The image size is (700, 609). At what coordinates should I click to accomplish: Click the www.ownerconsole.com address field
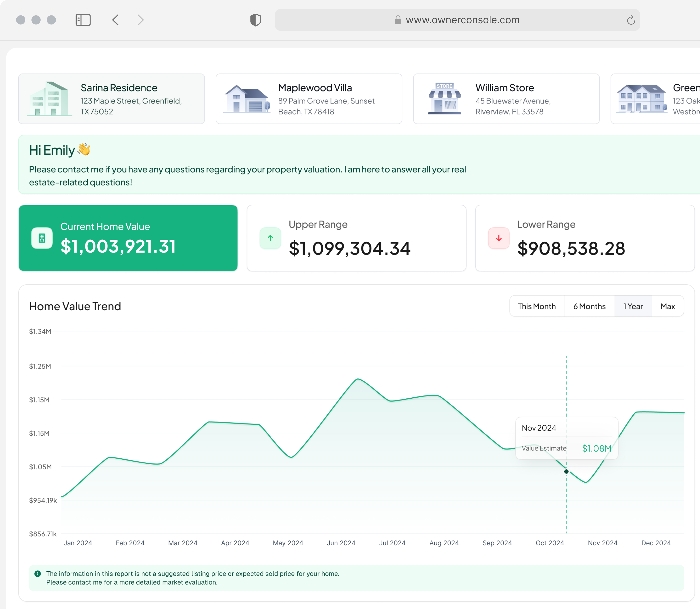pyautogui.click(x=457, y=20)
